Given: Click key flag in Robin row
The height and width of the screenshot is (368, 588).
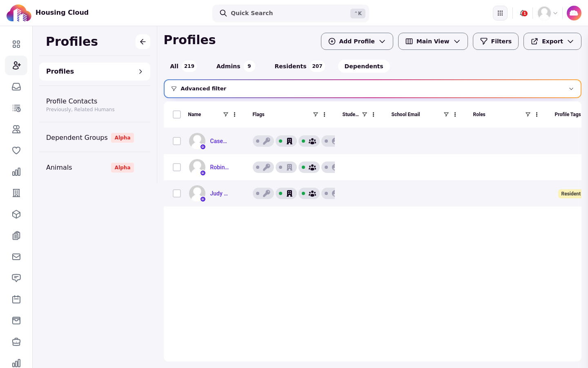Looking at the screenshot, I should pyautogui.click(x=263, y=167).
